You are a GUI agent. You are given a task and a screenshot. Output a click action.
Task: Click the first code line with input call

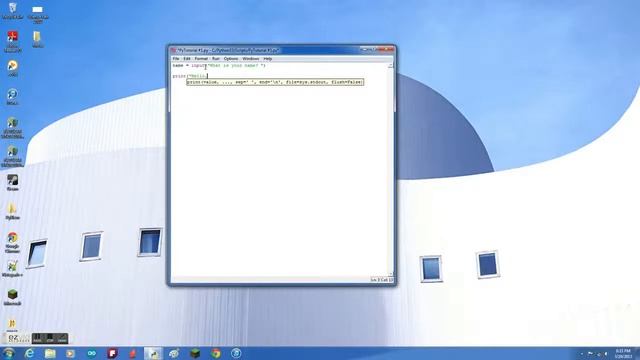point(219,65)
